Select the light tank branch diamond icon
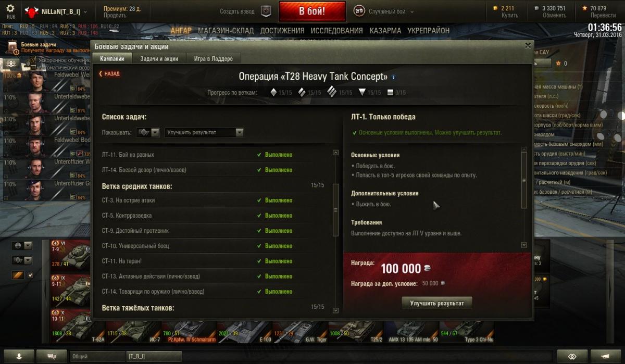The width and height of the screenshot is (625, 364). point(273,93)
